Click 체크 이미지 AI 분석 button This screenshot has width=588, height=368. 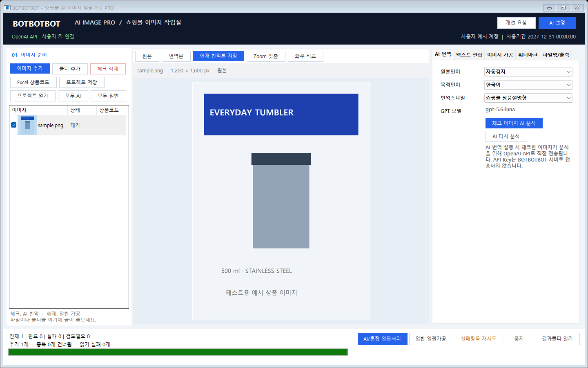coord(514,123)
